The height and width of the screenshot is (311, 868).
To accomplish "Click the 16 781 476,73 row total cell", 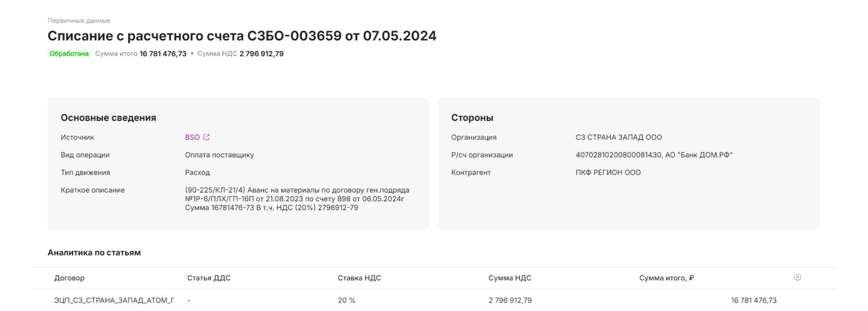I will [x=753, y=300].
